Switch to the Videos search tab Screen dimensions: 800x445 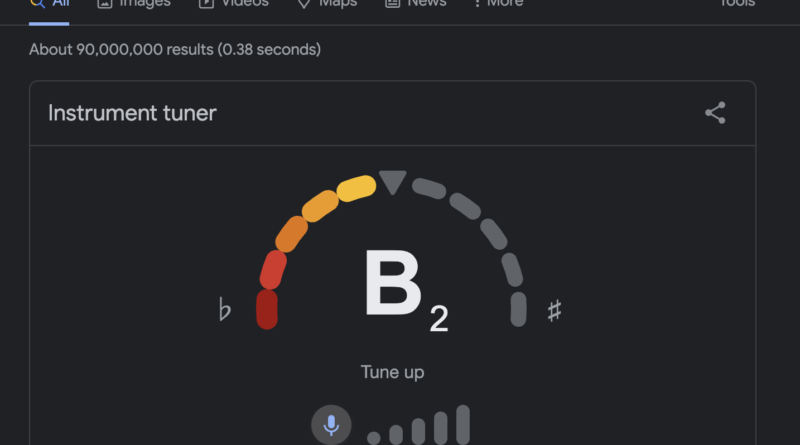point(234,3)
